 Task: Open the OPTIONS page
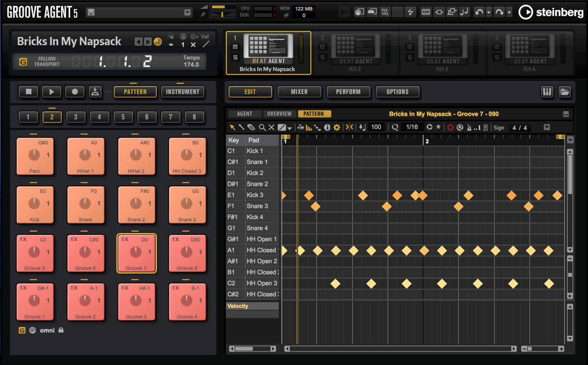(397, 92)
